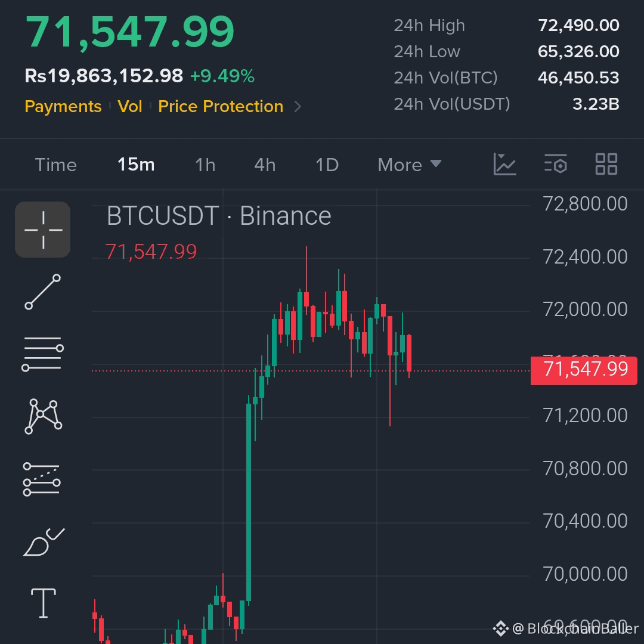Screen dimensions: 644x644
Task: Select the brush drawing tool
Action: 44,541
